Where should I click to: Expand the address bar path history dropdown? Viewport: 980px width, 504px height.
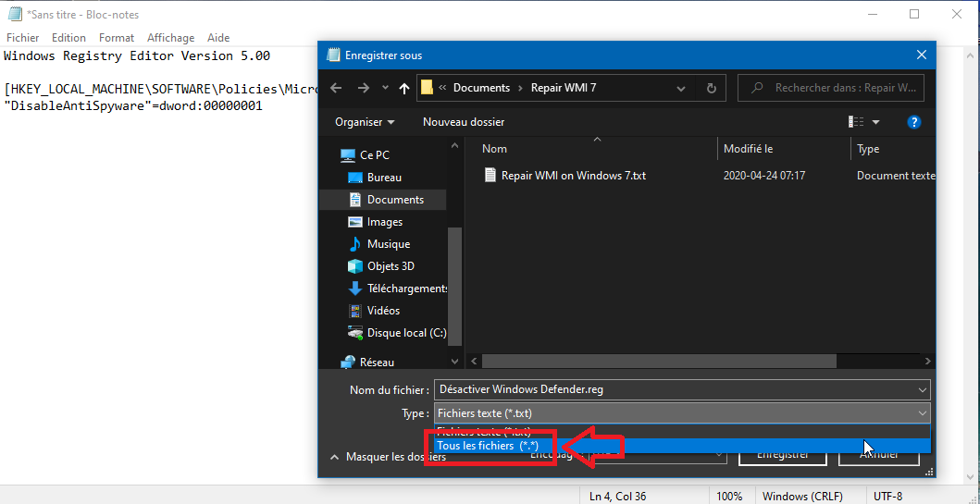681,88
